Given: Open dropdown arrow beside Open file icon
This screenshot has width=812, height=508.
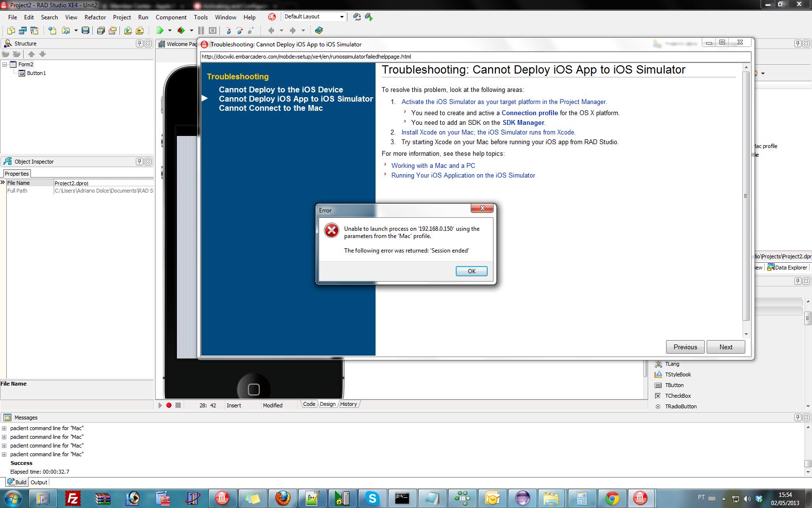Looking at the screenshot, I should point(76,30).
